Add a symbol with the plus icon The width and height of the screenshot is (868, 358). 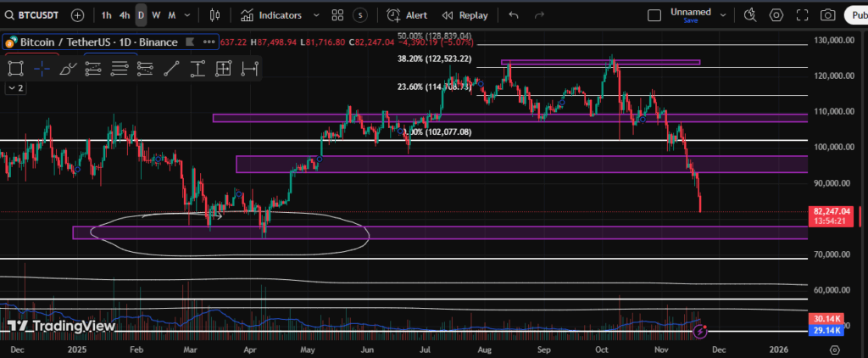pyautogui.click(x=77, y=15)
